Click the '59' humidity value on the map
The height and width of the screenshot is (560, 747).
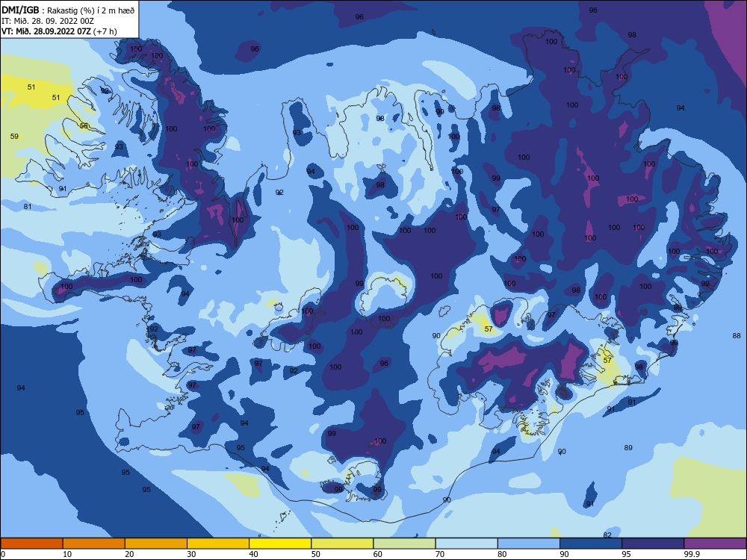14,136
